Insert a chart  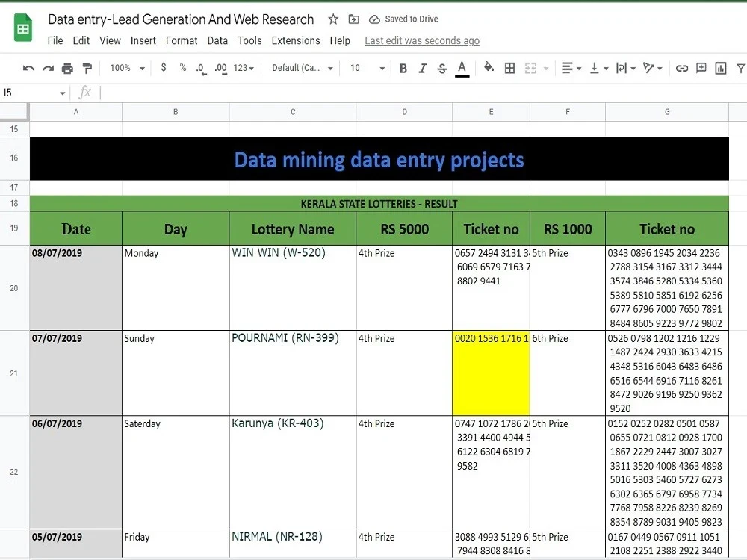(721, 68)
